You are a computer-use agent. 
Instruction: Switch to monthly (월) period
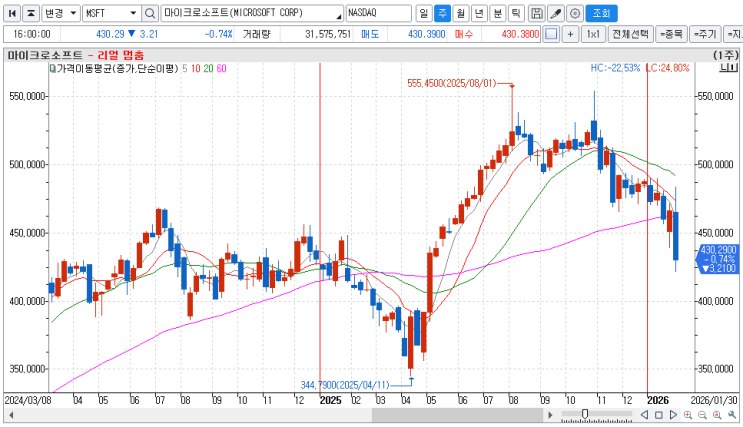coord(461,13)
